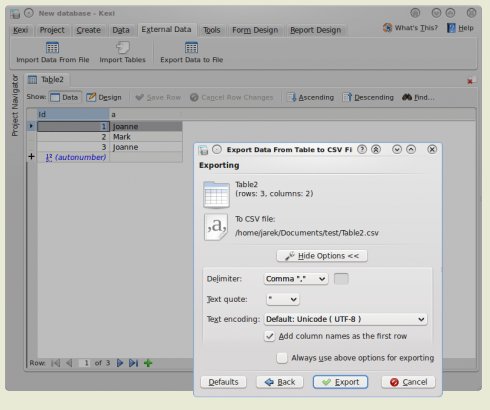
Task: Click the Hide Options button
Action: [x=322, y=256]
